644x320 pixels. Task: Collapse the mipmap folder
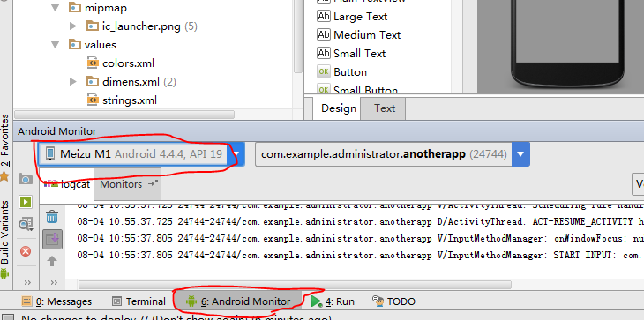pyautogui.click(x=55, y=8)
